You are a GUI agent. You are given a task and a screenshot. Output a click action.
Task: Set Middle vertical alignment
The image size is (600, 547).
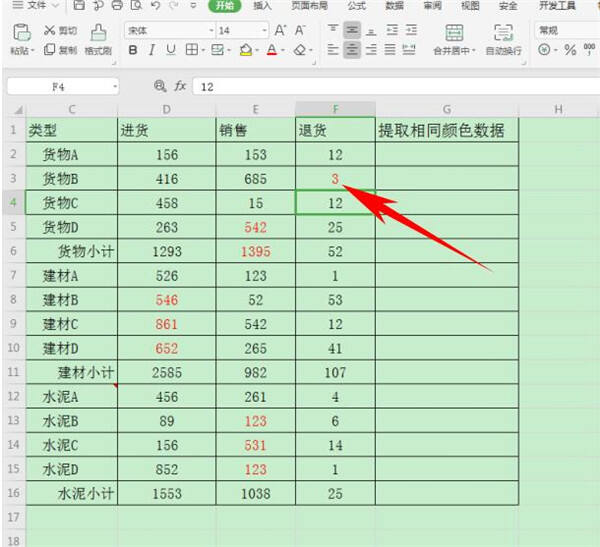[352, 30]
